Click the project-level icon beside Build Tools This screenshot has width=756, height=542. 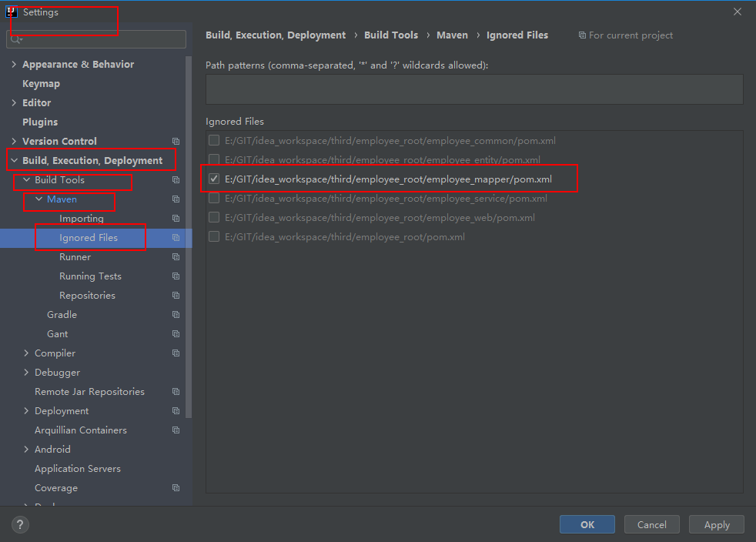coord(176,180)
